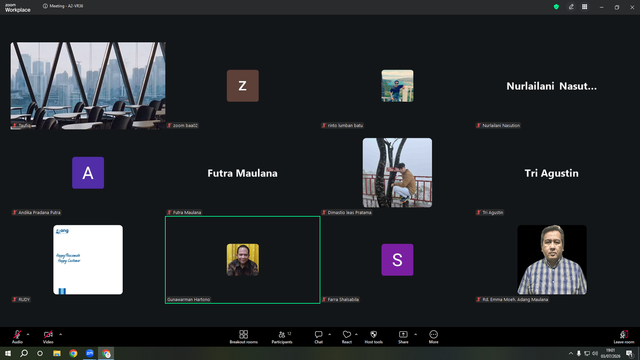This screenshot has width=640, height=360.
Task: Open audio options arrow next to Audio
Action: [x=28, y=334]
